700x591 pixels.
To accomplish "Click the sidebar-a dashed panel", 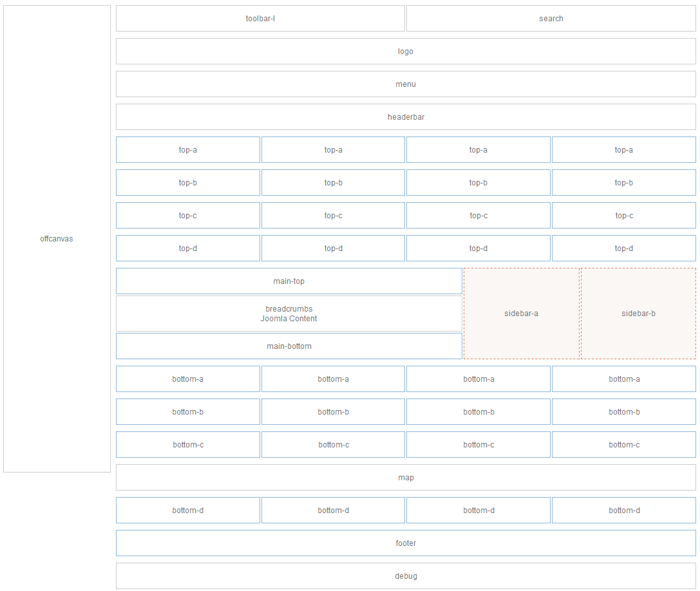I will click(522, 314).
